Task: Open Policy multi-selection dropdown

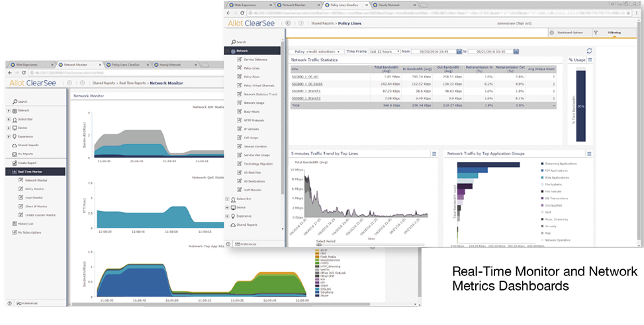Action: (x=316, y=52)
